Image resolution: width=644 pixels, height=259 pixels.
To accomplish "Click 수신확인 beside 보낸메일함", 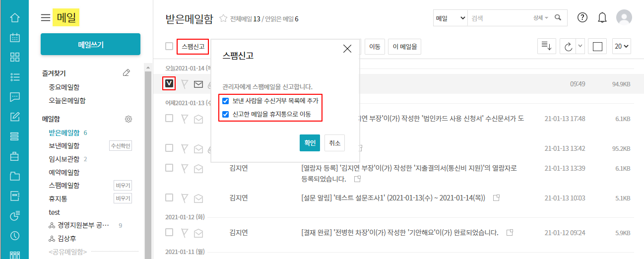I will click(121, 145).
